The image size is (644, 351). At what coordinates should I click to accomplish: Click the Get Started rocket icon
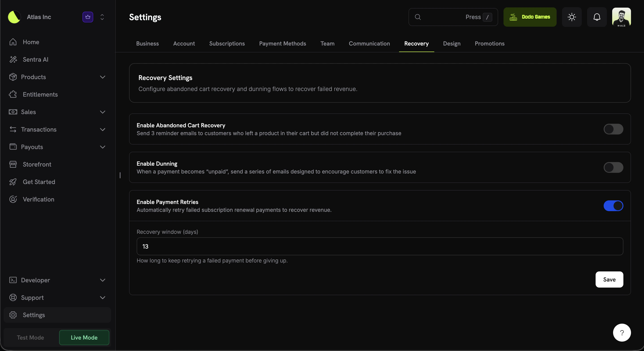coord(13,182)
